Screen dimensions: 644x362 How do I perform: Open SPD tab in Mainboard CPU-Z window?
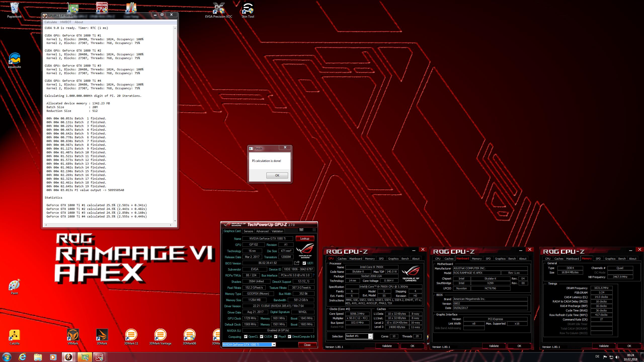pos(488,259)
